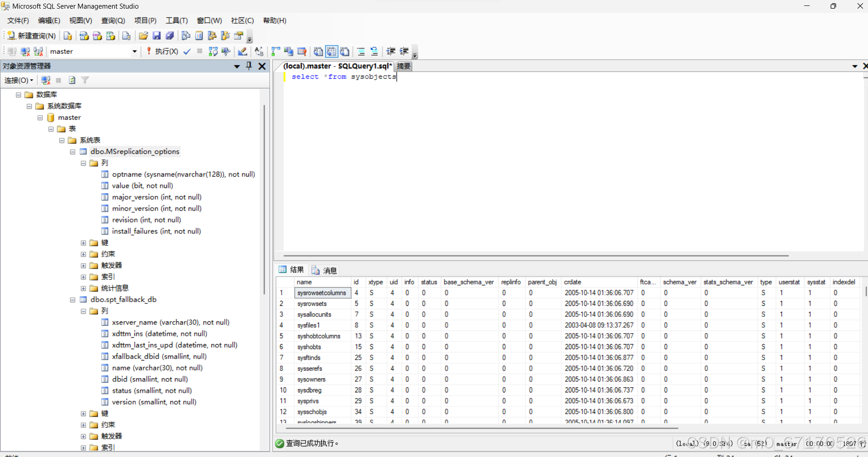Specify values for template parameters icon
868x457 pixels.
(x=259, y=51)
